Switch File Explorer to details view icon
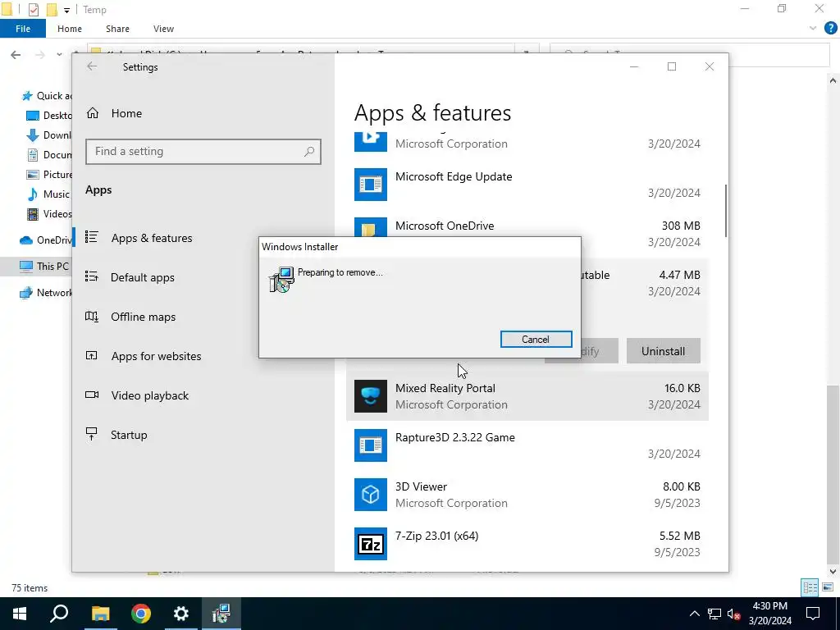Viewport: 840px width, 630px height. (x=810, y=587)
